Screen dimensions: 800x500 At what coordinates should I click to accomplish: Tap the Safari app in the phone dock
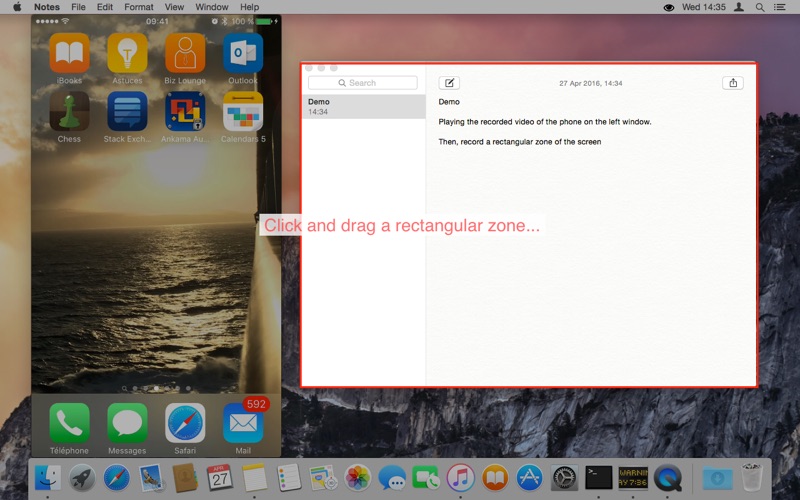pyautogui.click(x=185, y=423)
